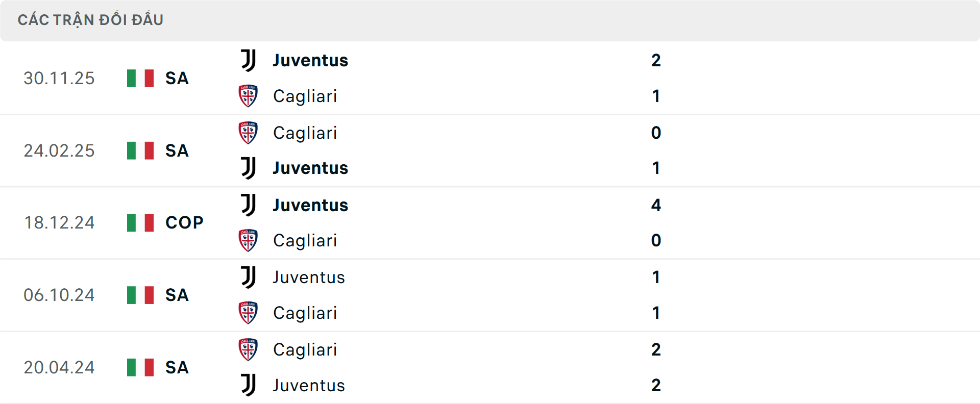Open the Cagliari team page from the 24.02.25 fixture

point(305,133)
